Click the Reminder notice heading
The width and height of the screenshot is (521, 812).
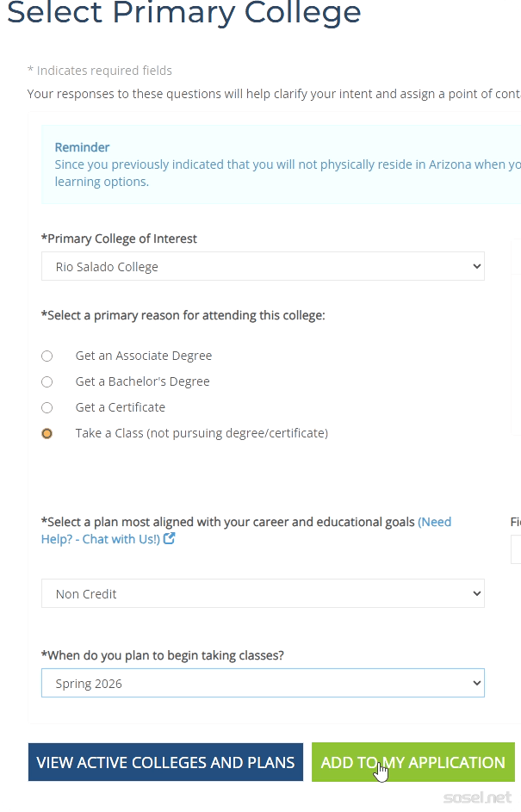[x=82, y=147]
